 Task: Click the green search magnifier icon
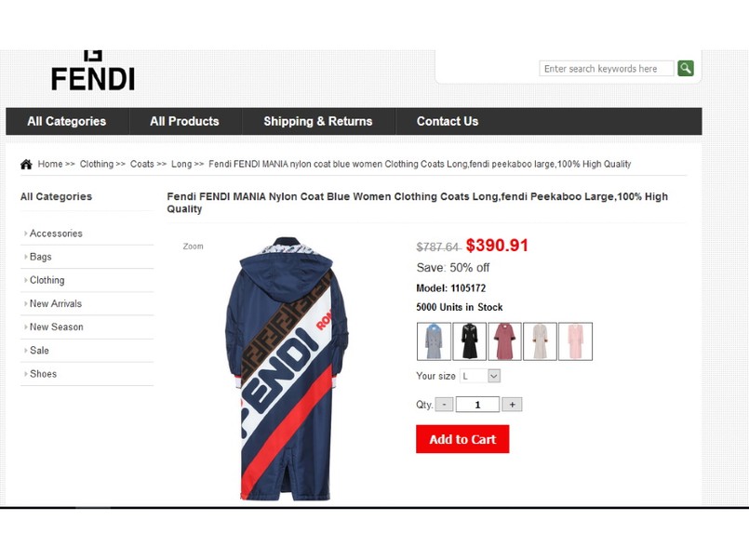686,68
